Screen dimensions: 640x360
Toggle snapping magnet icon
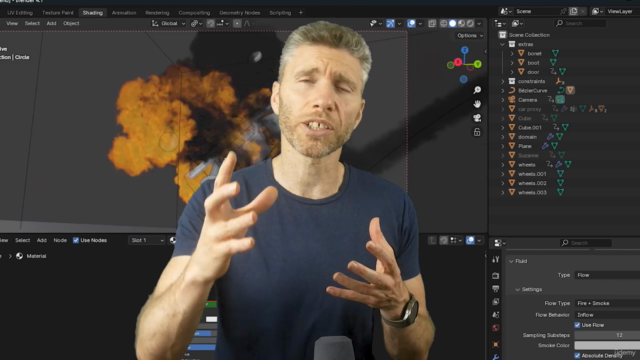pos(211,23)
